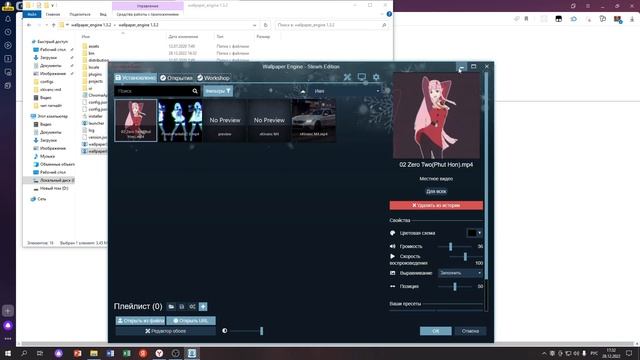640x360 pixels.
Task: Click the large Zero Two preview image
Action: pyautogui.click(x=436, y=116)
